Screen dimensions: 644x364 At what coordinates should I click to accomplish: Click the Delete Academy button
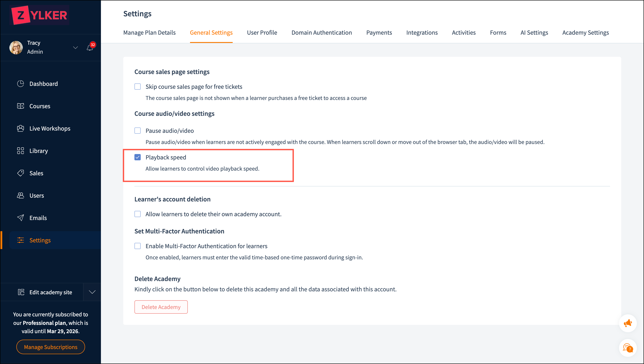[161, 307]
